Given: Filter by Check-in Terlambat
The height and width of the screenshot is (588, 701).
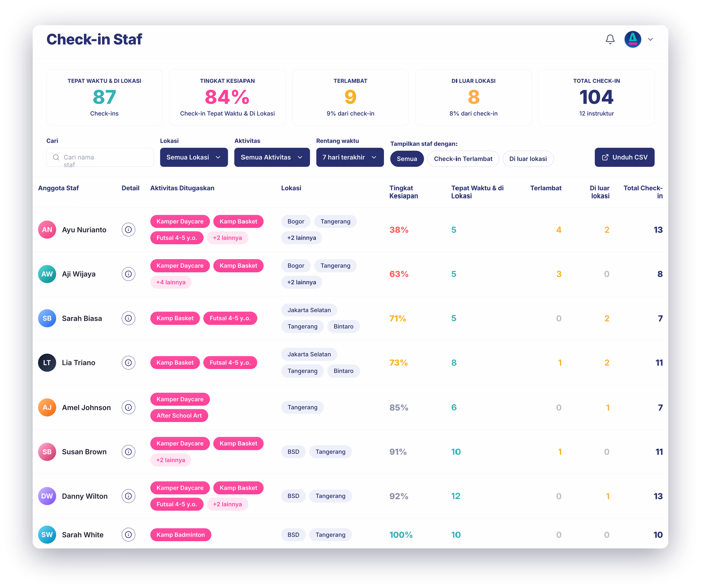Looking at the screenshot, I should tap(463, 159).
